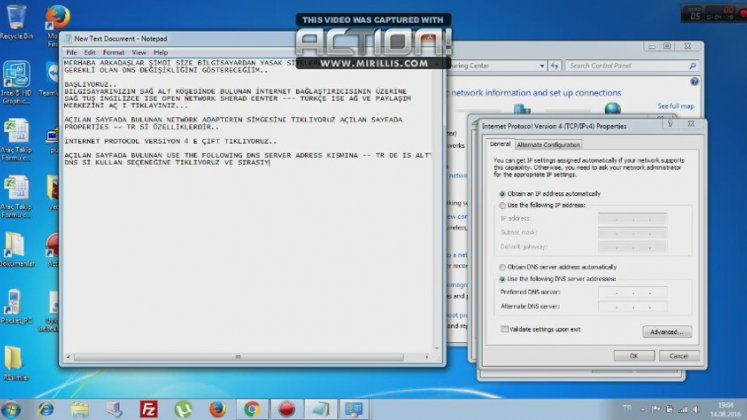Image resolution: width=747 pixels, height=420 pixels.
Task: Open the Intel HD Graphics desktop shortcut
Action: (16, 82)
